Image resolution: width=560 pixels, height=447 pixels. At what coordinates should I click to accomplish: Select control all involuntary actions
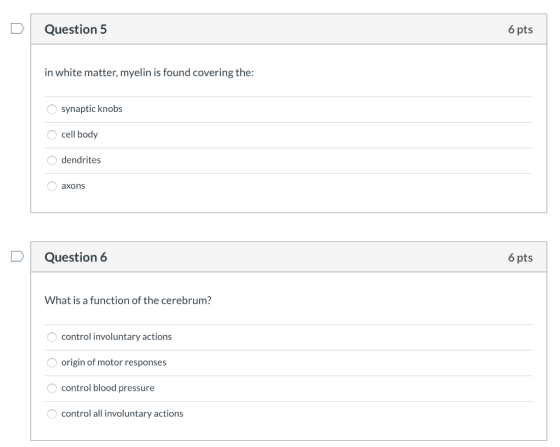(52, 414)
